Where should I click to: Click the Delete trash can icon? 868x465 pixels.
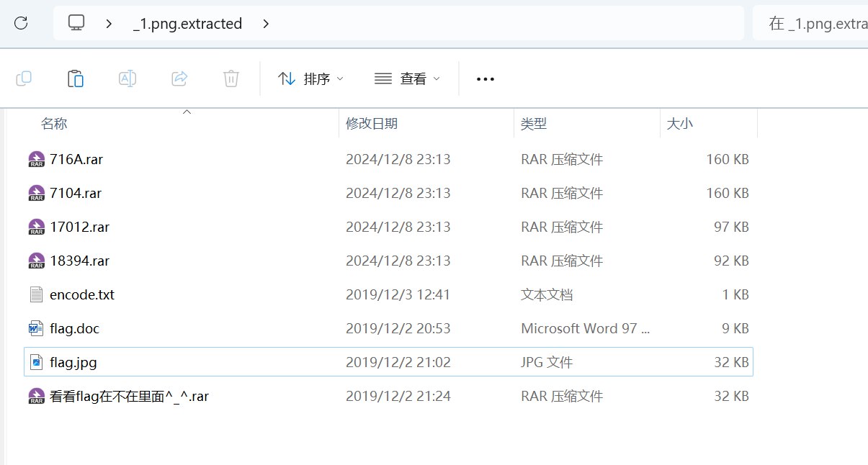pyautogui.click(x=231, y=78)
